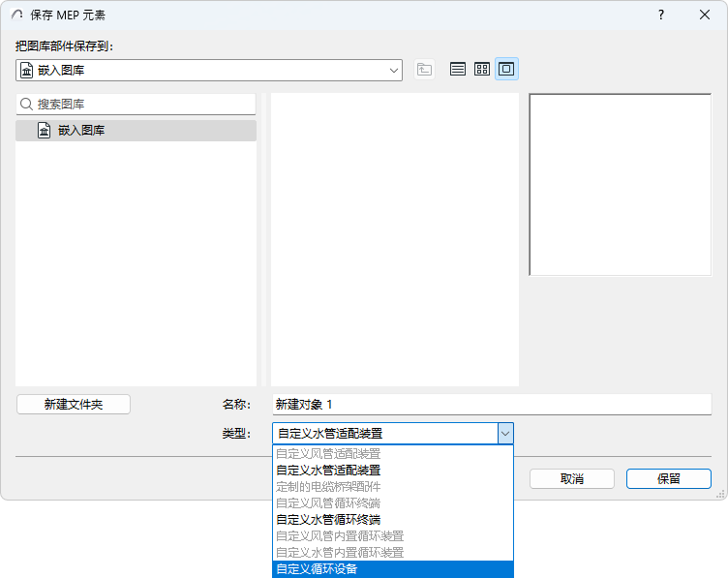
Task: Expand the 嵌入图库 save location dropdown
Action: click(x=209, y=70)
